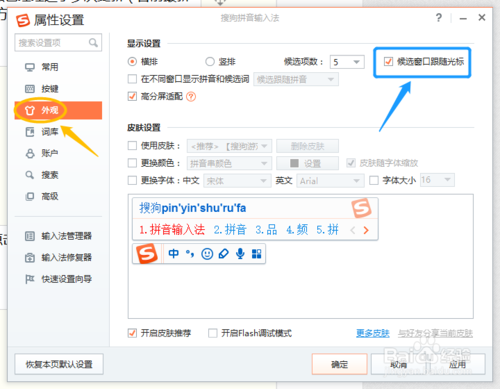
Task: Open 词库 dictionary section
Action: click(58, 132)
